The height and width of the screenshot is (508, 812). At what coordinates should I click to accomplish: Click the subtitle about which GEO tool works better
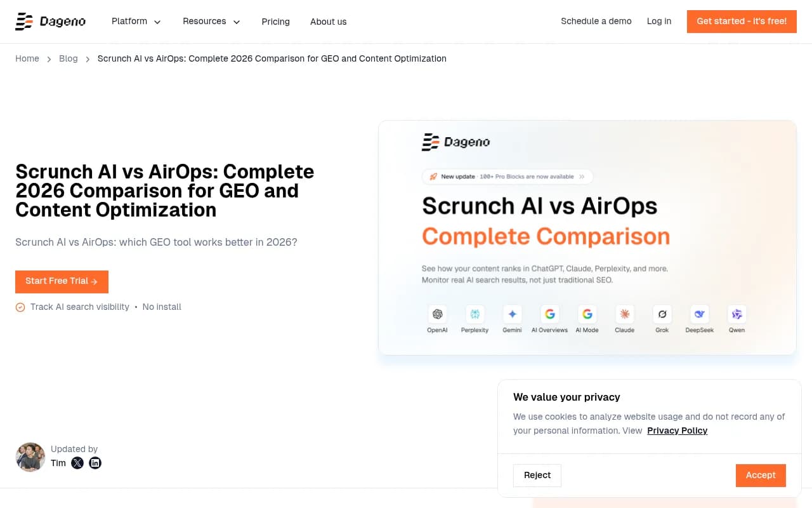(156, 242)
